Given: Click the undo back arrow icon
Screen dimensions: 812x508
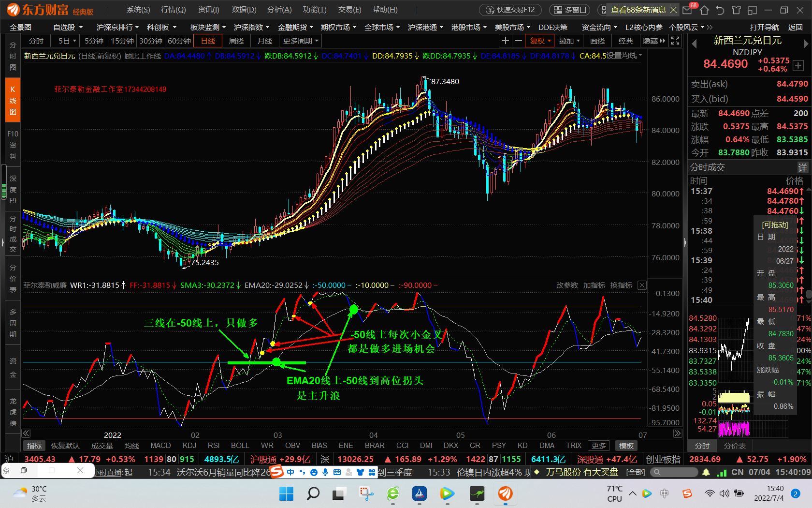Looking at the screenshot, I should tap(720, 10).
